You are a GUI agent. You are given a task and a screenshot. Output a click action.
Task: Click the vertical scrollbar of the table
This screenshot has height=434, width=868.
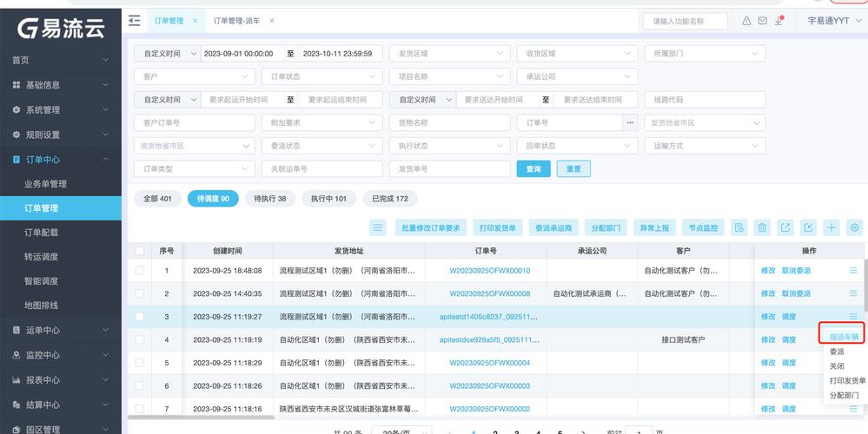point(865,285)
